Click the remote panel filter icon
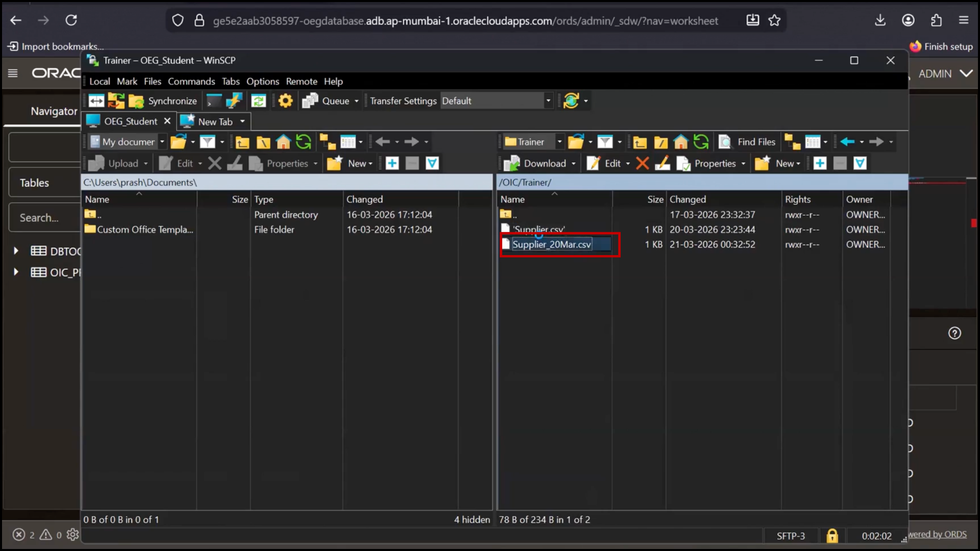The height and width of the screenshot is (551, 980). point(605,142)
